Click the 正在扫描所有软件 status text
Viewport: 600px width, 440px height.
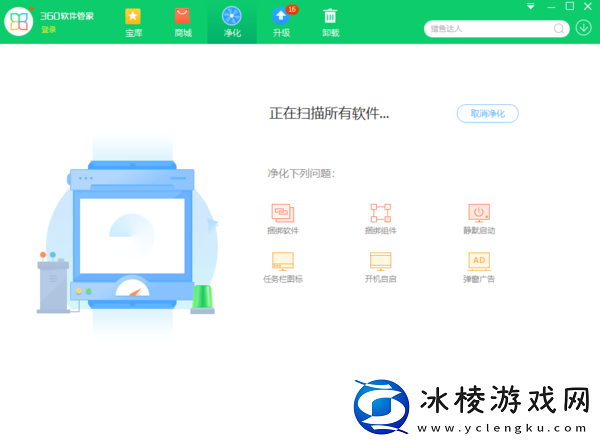329,113
